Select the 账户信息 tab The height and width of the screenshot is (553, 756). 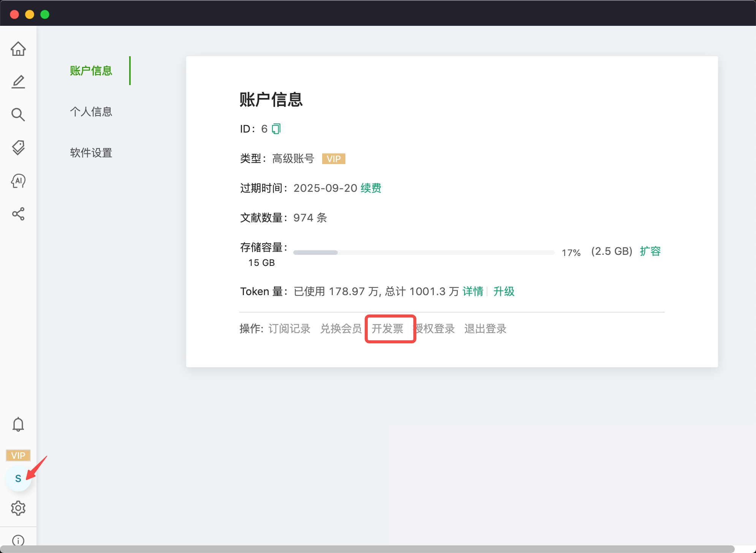click(91, 71)
